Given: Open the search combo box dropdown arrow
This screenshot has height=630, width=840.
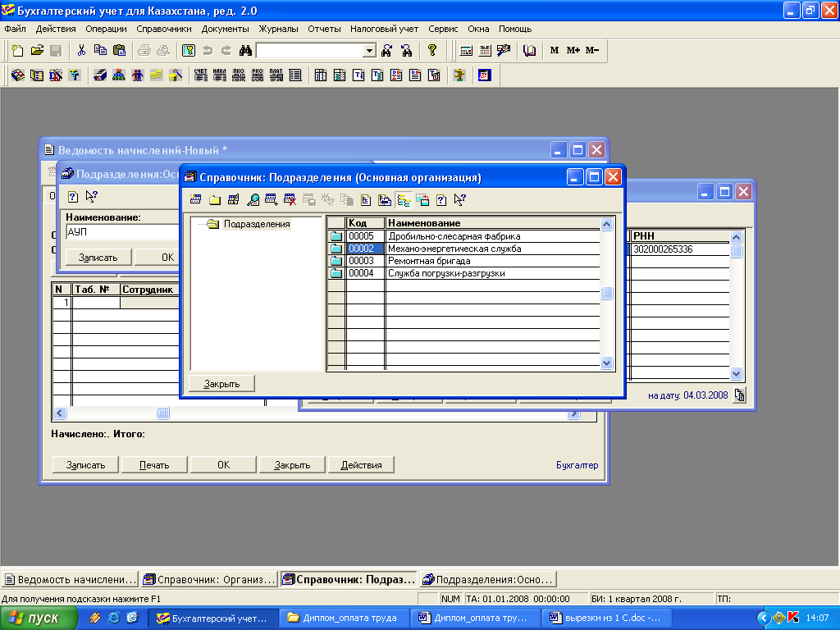Looking at the screenshot, I should coord(369,51).
